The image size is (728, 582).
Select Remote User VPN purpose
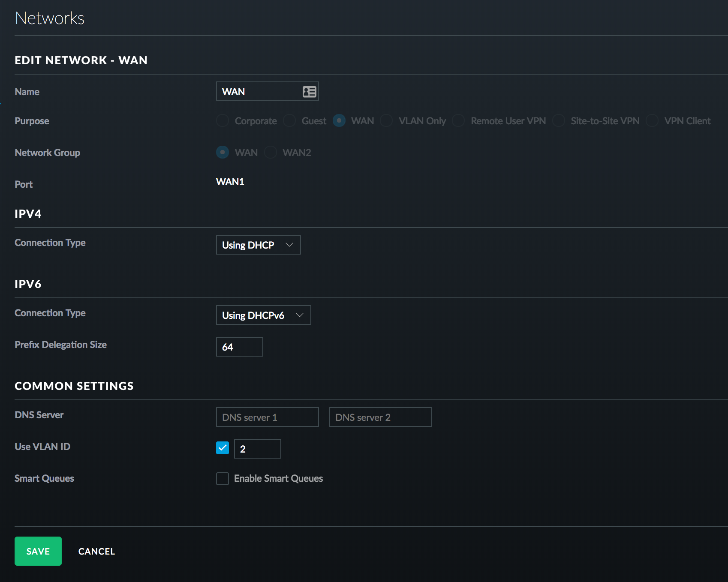click(x=458, y=121)
